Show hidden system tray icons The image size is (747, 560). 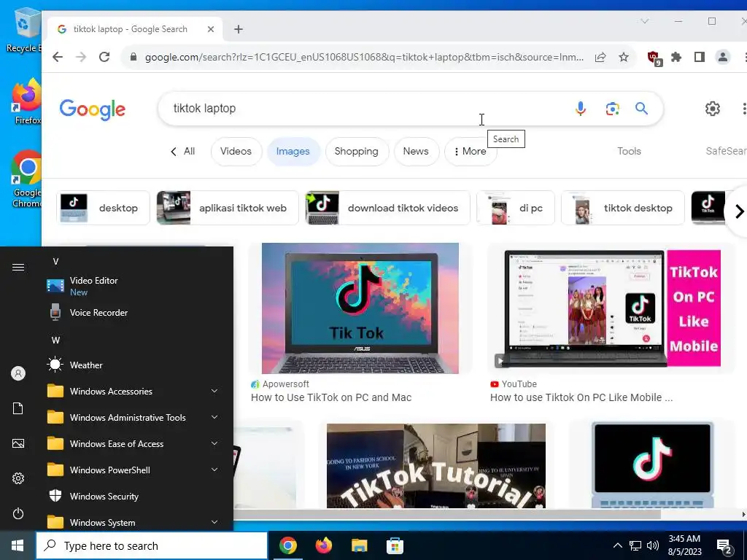(x=617, y=545)
